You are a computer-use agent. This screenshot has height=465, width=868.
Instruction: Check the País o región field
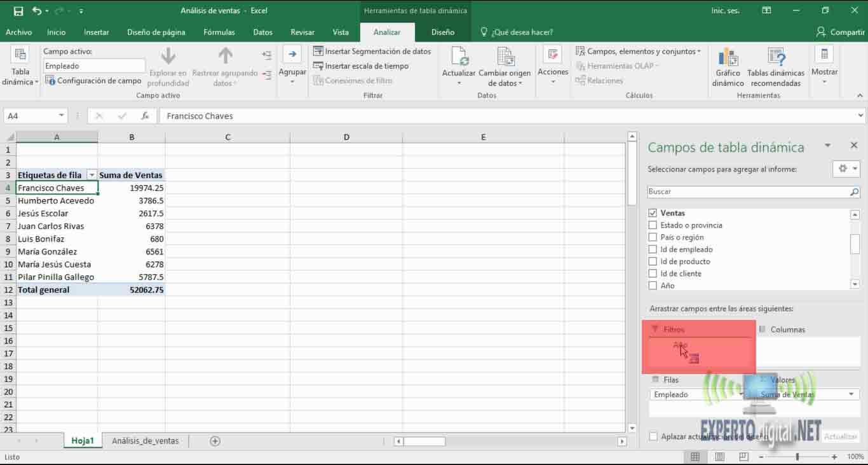[653, 237]
